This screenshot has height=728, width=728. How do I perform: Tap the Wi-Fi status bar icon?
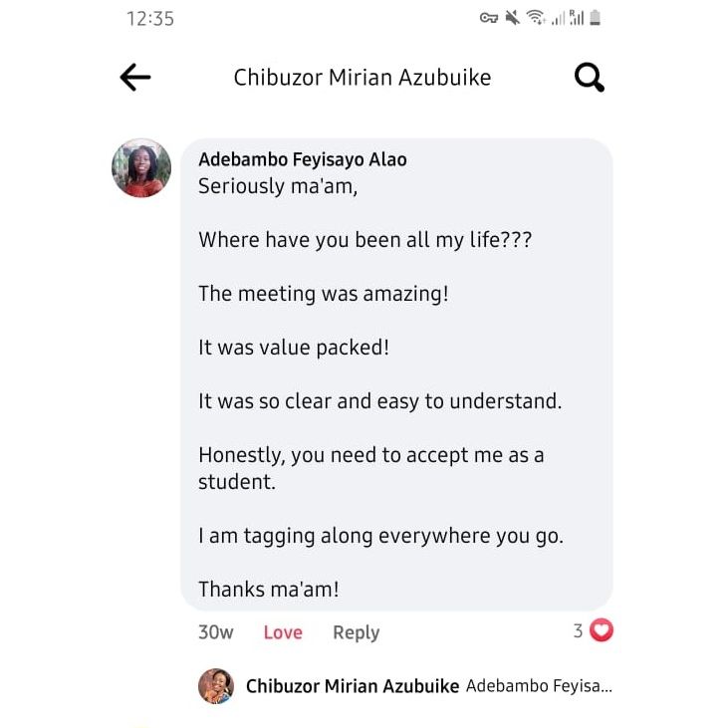pos(536,18)
